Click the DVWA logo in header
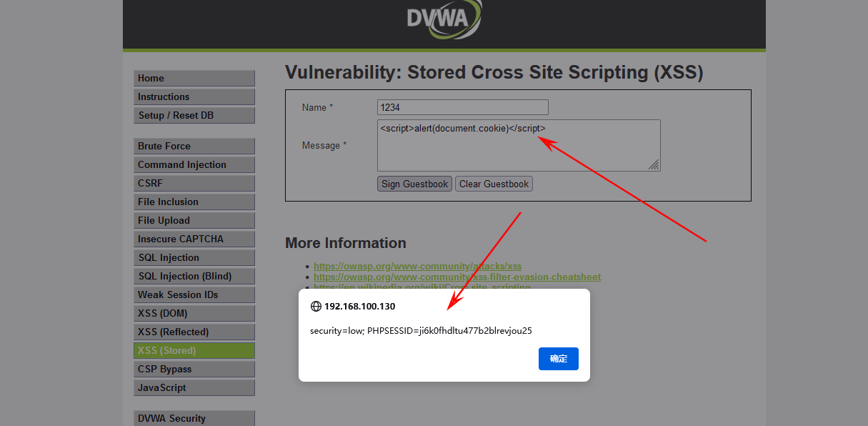Screen dimensions: 868x426 (x=444, y=18)
